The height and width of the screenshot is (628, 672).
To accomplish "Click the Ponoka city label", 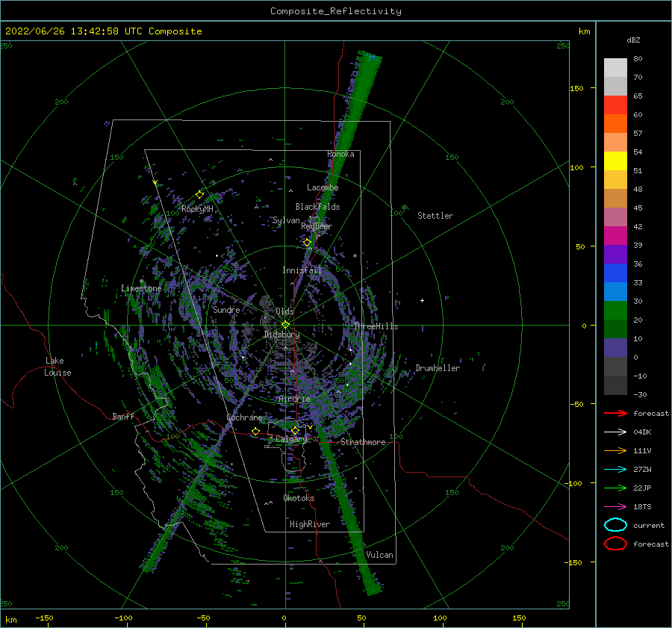I will (x=340, y=154).
